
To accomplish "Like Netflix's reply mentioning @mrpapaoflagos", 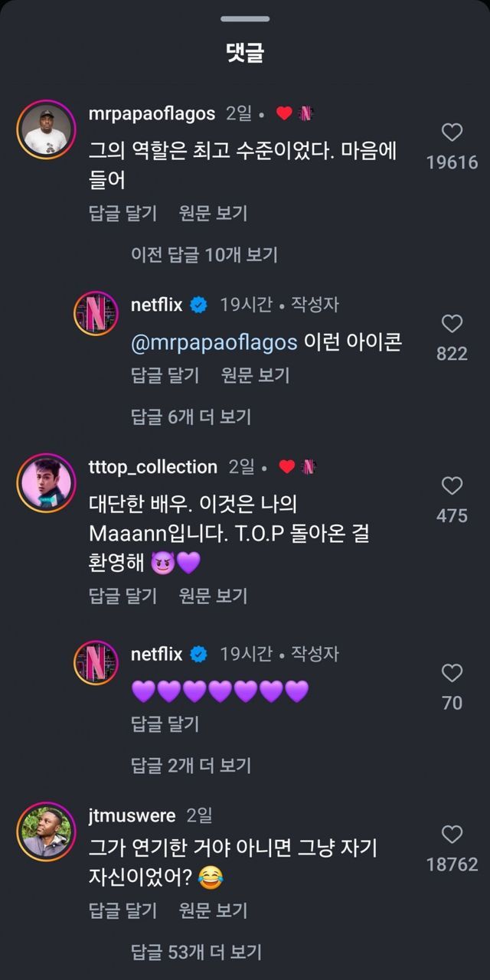I will 452,324.
